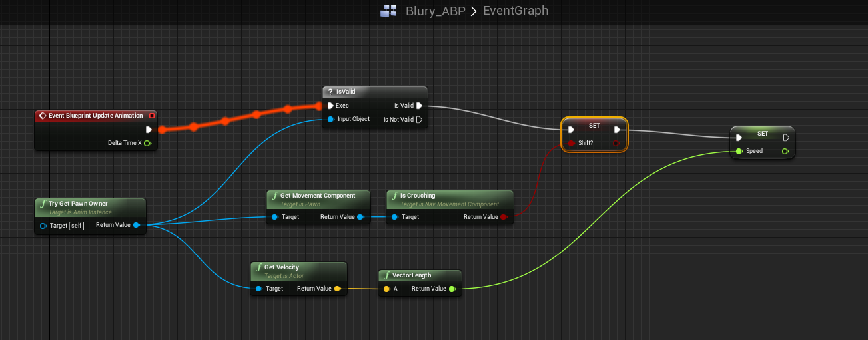Click the A input pin on VectorLength
Screen dimensions: 868x340
click(386, 289)
